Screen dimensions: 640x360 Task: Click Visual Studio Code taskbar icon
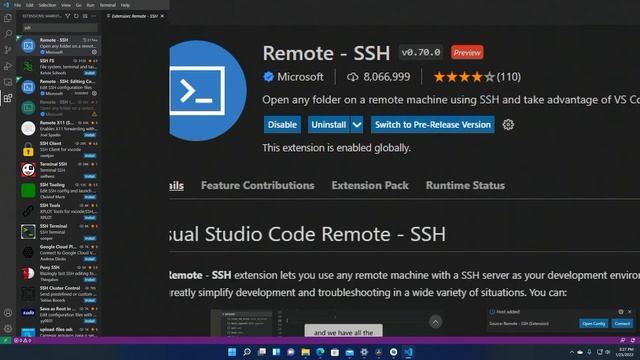click(408, 352)
